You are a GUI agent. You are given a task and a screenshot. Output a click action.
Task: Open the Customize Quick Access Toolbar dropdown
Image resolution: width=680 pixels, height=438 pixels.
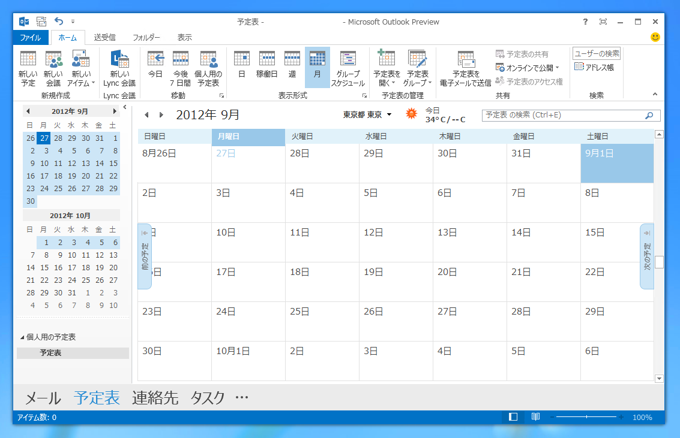73,21
